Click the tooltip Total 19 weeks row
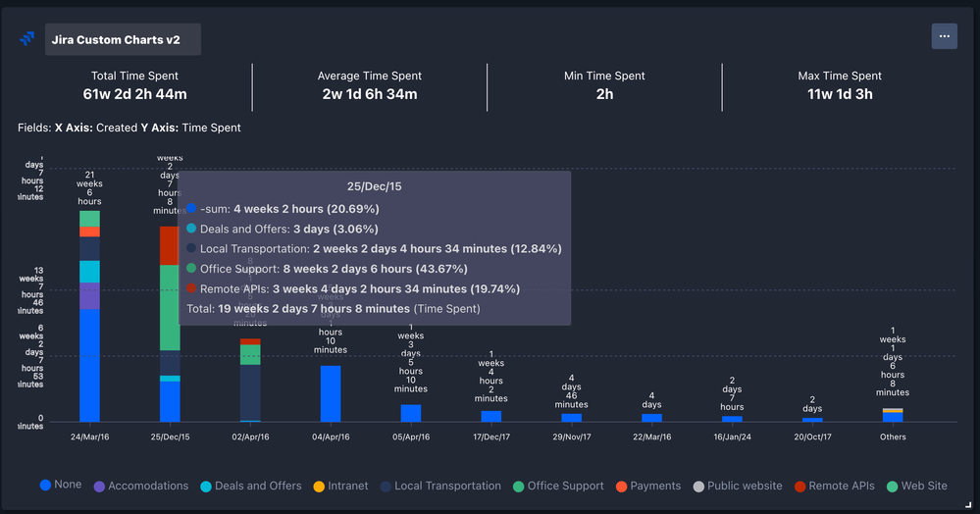This screenshot has height=514, width=980. pos(334,309)
